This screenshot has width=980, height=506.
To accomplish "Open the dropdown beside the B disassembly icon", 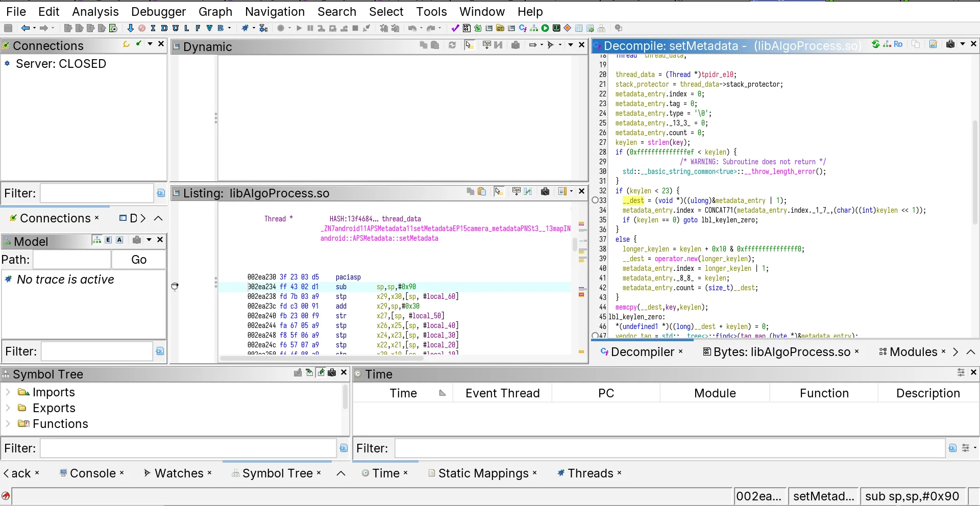I will point(229,28).
